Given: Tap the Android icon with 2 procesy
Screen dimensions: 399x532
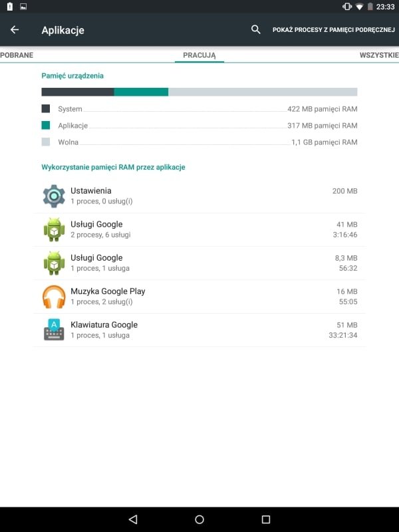Looking at the screenshot, I should pyautogui.click(x=54, y=229).
